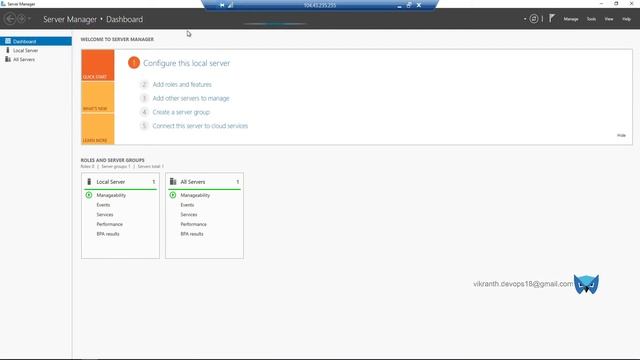Click Add roles and features link
This screenshot has height=360, width=640.
[x=182, y=84]
